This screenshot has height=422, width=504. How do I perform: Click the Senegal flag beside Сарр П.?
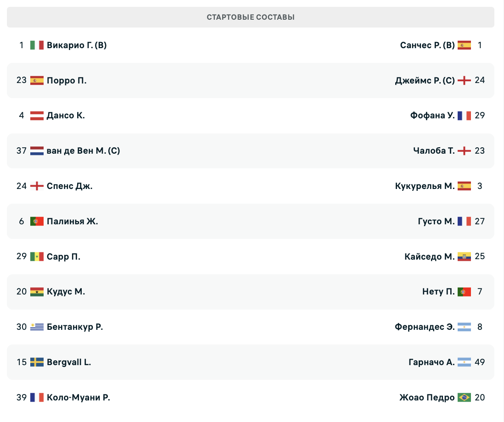point(37,256)
